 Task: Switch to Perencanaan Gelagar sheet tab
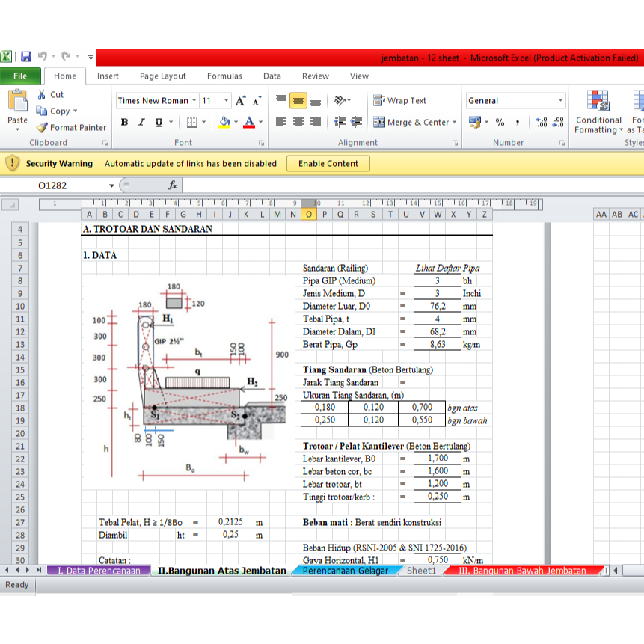coord(345,571)
